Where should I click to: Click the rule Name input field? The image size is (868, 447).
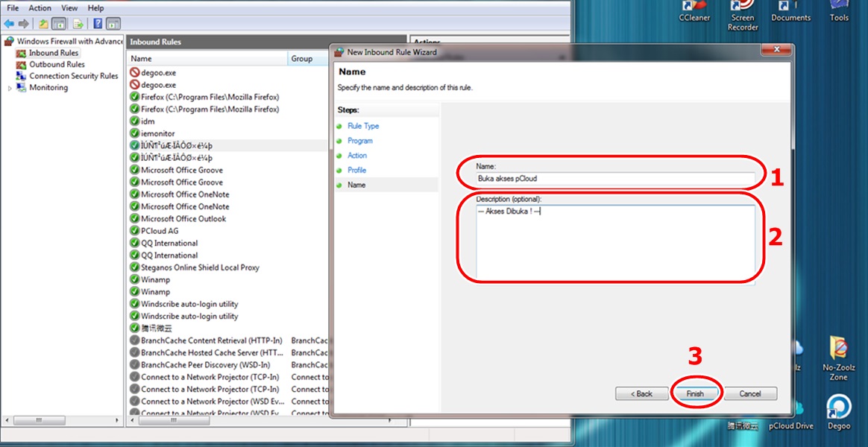(x=615, y=179)
